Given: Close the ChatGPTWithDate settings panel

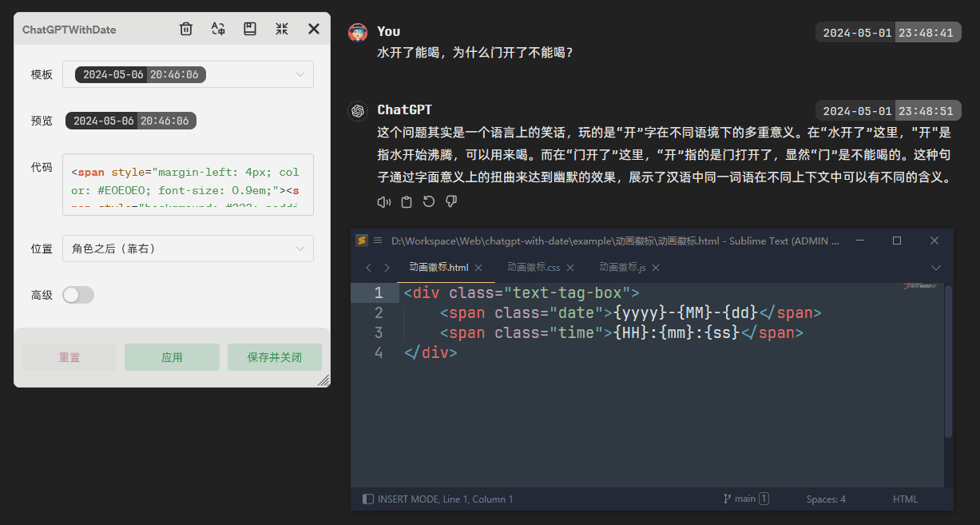Looking at the screenshot, I should (x=314, y=29).
